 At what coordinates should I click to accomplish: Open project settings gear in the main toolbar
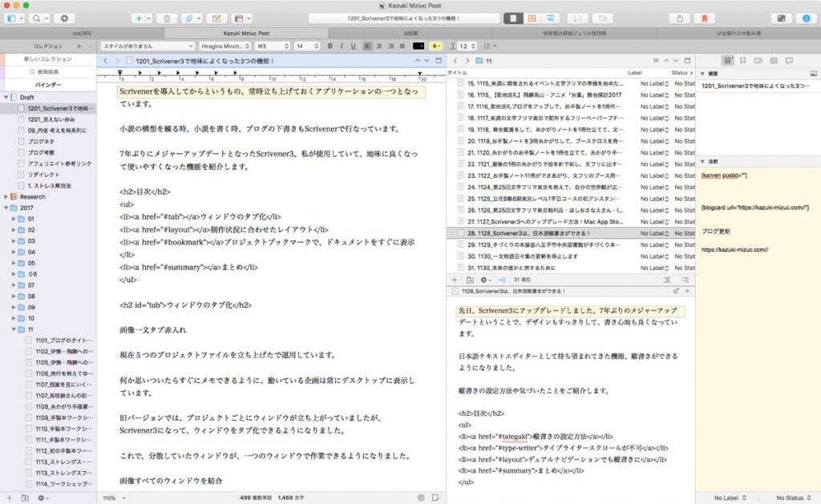(x=64, y=18)
